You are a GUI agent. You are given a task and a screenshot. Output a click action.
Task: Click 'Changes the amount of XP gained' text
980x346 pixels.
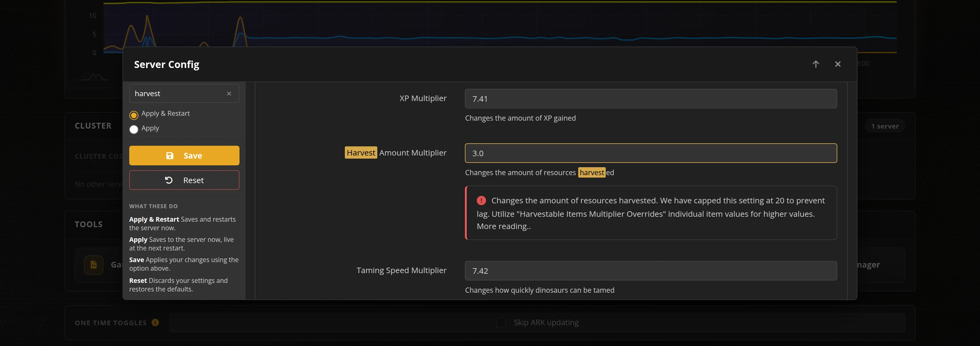(520, 118)
